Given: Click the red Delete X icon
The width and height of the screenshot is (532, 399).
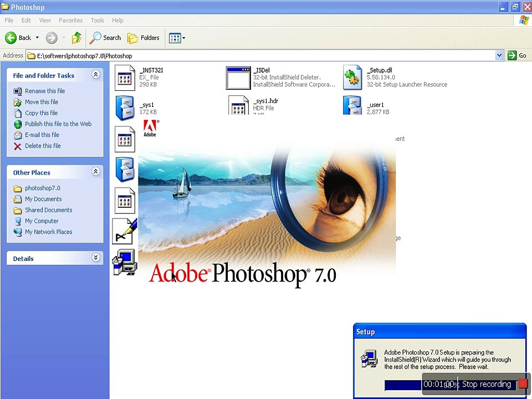Looking at the screenshot, I should (18, 146).
